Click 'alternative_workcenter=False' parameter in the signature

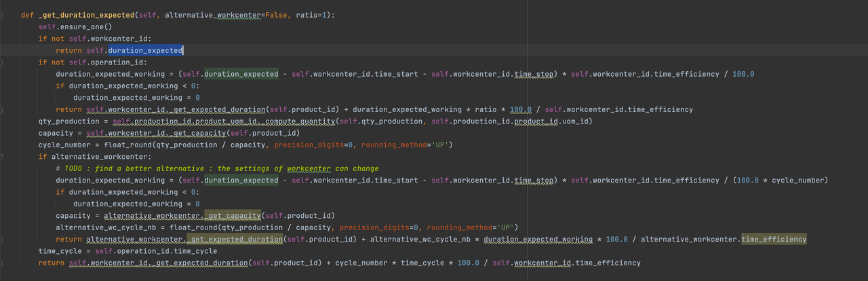click(227, 15)
